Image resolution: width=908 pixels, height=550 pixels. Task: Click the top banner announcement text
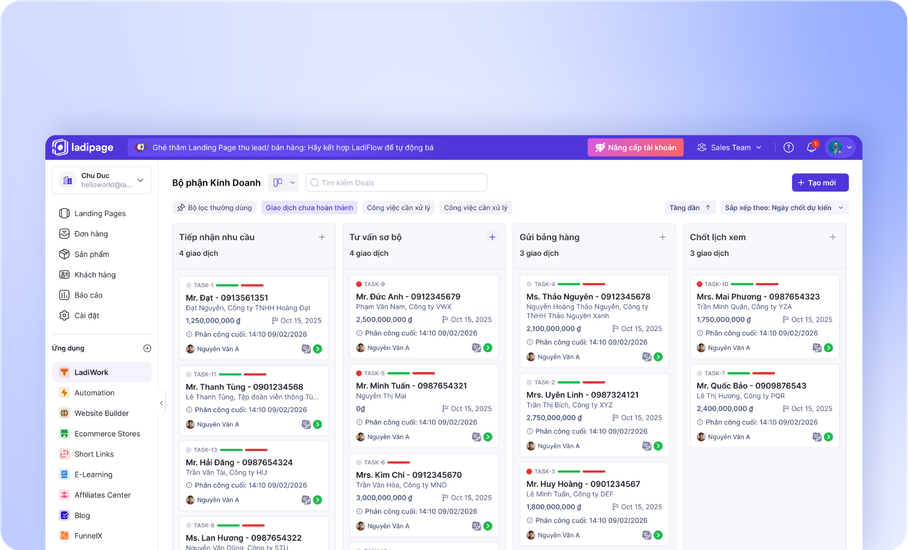293,148
